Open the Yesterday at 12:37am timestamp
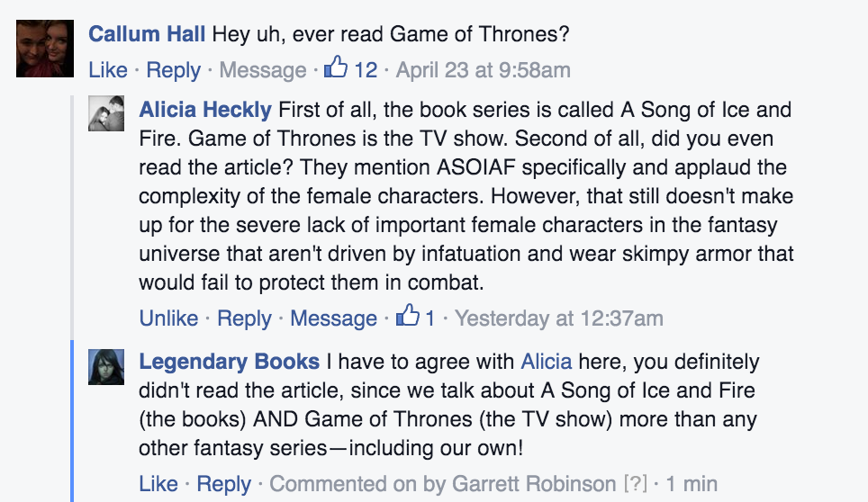The image size is (868, 502). [558, 318]
